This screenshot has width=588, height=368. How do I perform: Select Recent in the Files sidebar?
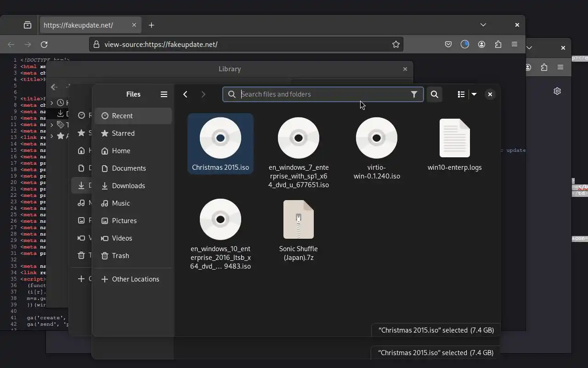tap(133, 116)
